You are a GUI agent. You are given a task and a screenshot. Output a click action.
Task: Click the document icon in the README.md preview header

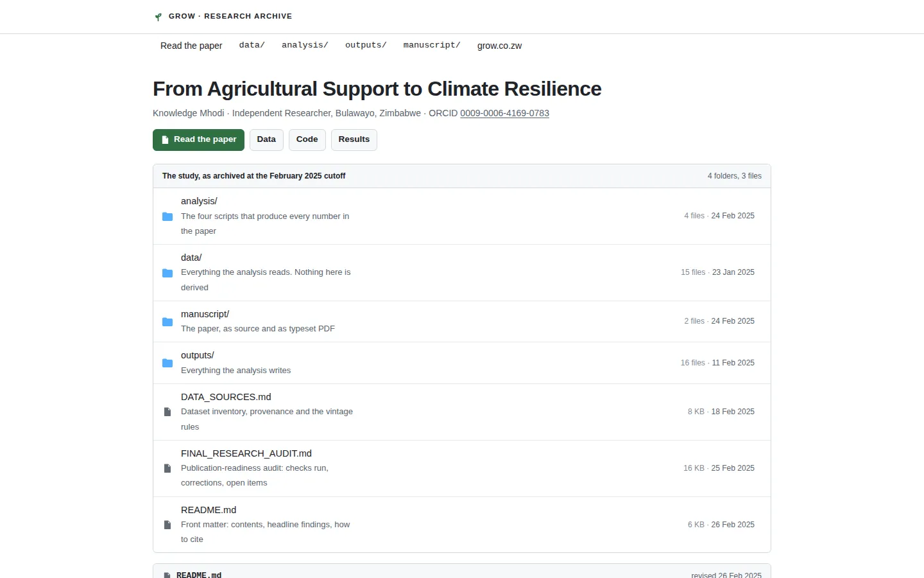click(167, 575)
